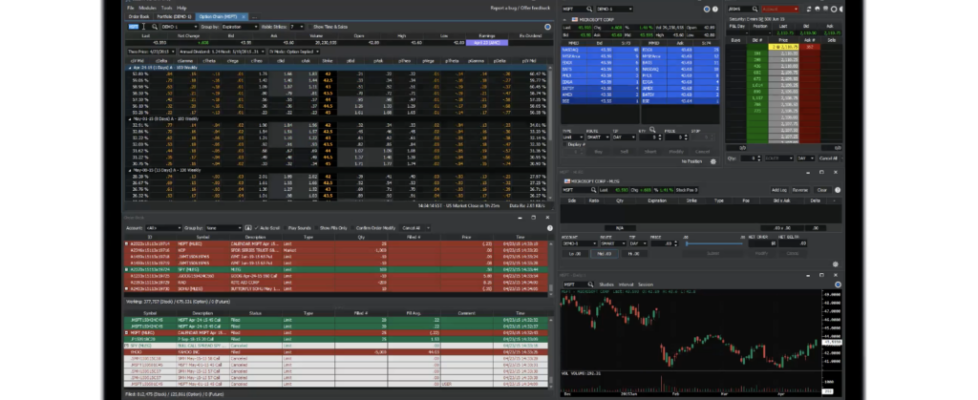Switch to the Portfolio (DEMO 1) tab
Screen dimensions: 978x400
174,17
